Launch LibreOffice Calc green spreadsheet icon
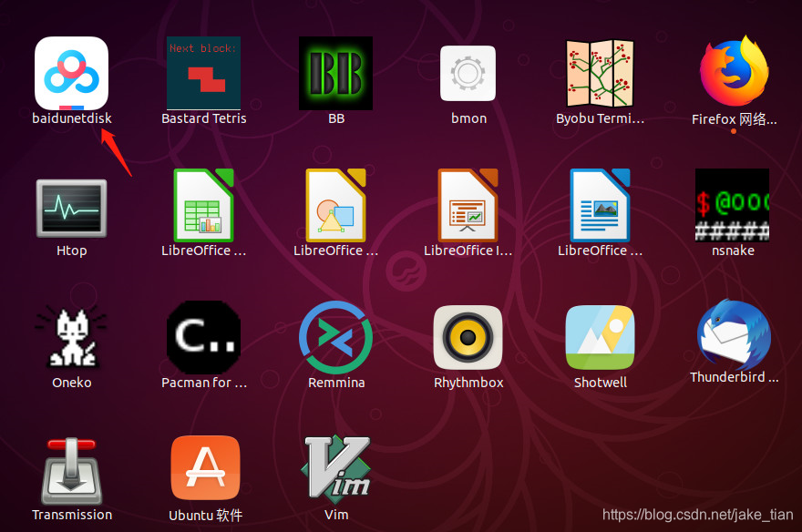802x532 pixels. [203, 205]
